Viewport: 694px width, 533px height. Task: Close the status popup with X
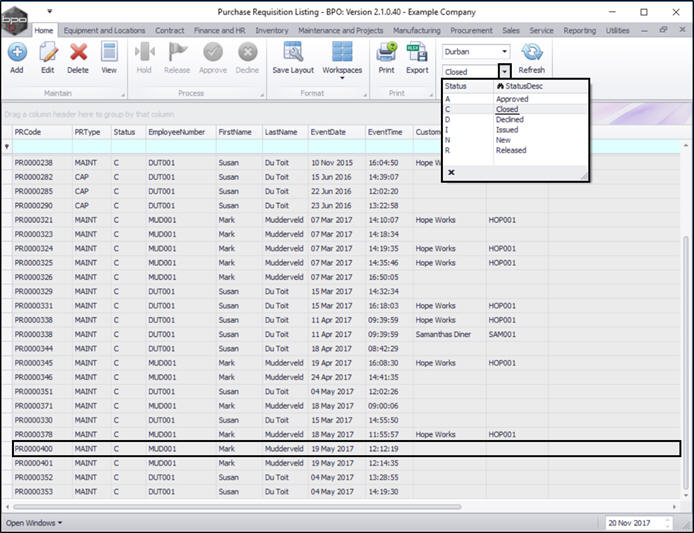[x=451, y=172]
